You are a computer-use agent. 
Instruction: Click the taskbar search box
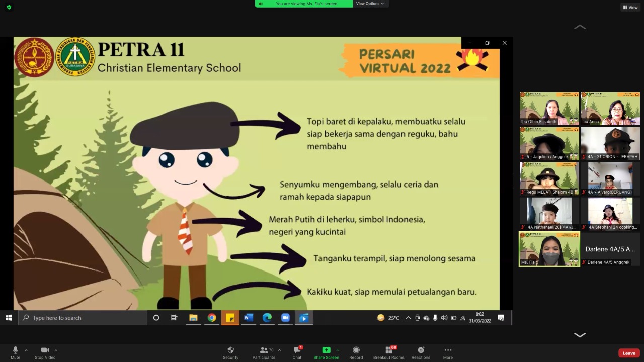point(83,318)
